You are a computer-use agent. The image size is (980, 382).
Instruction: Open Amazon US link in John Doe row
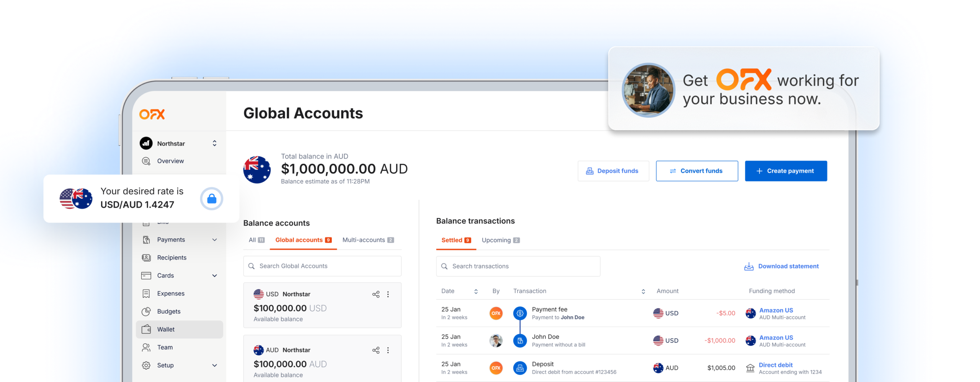776,338
